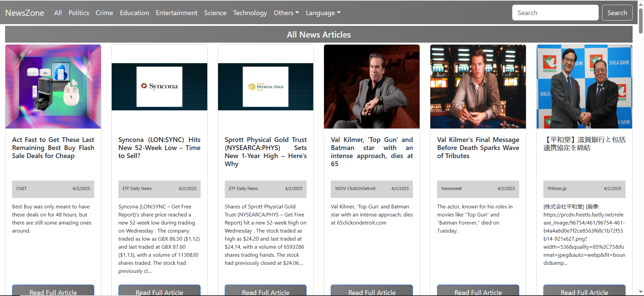This screenshot has width=644, height=296.
Task: Click headline 'Val Kilmer, 'Top Gun' and Batman star'
Action: 372,152
